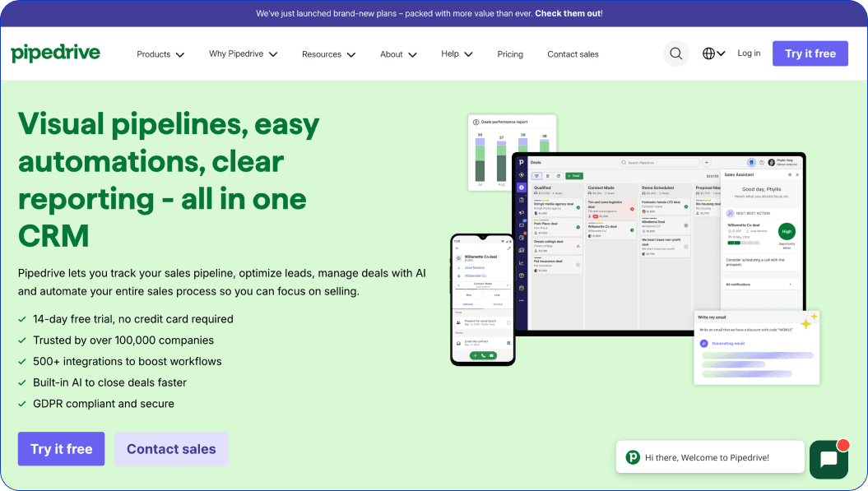Image resolution: width=868 pixels, height=491 pixels.
Task: Tap the Lost button on phone mockup
Action: tap(497, 295)
